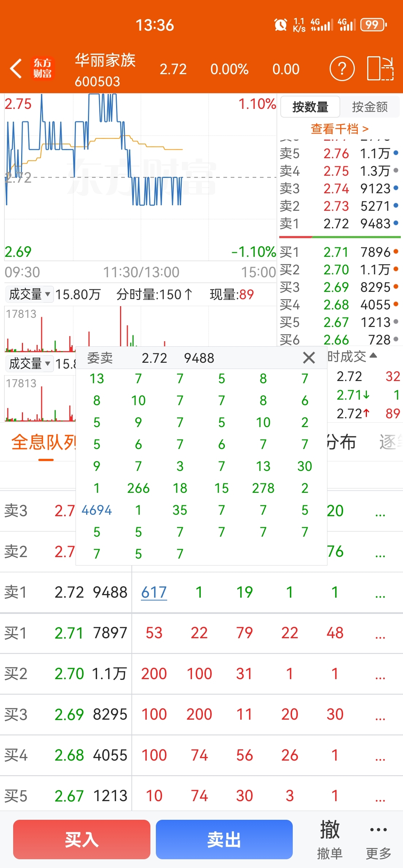Screen dimensions: 403x868
Task: Tap the split-screen layout icon
Action: (x=380, y=68)
